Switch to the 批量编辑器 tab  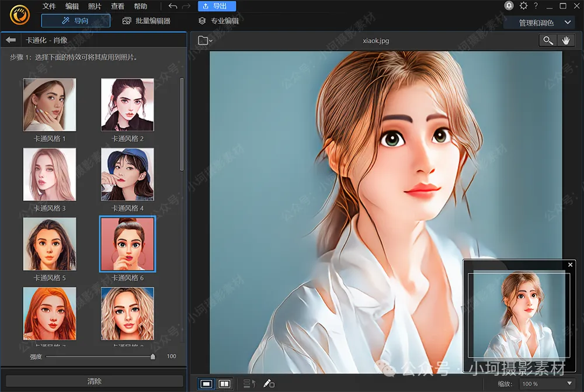tap(147, 21)
